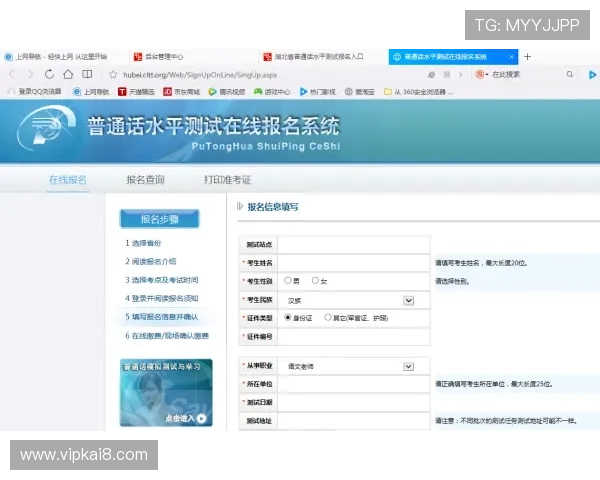Go back with the browser back arrow
Image resolution: width=600 pixels, height=480 pixels.
(x=11, y=74)
